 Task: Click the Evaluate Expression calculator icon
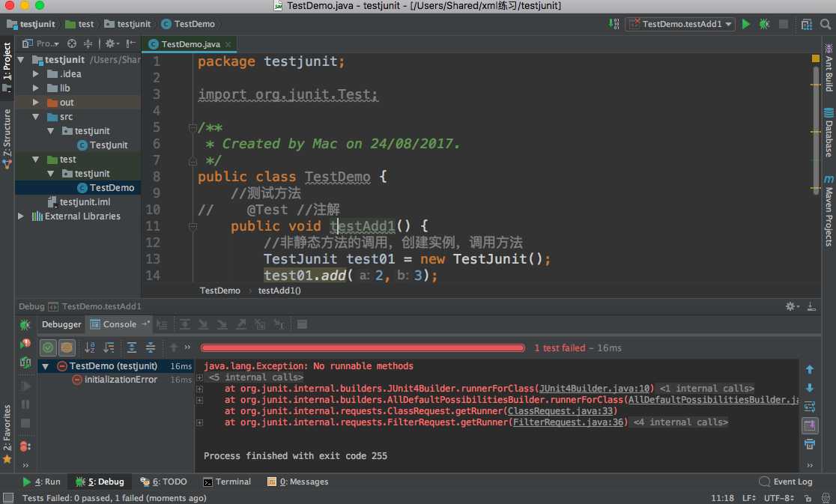tap(302, 324)
